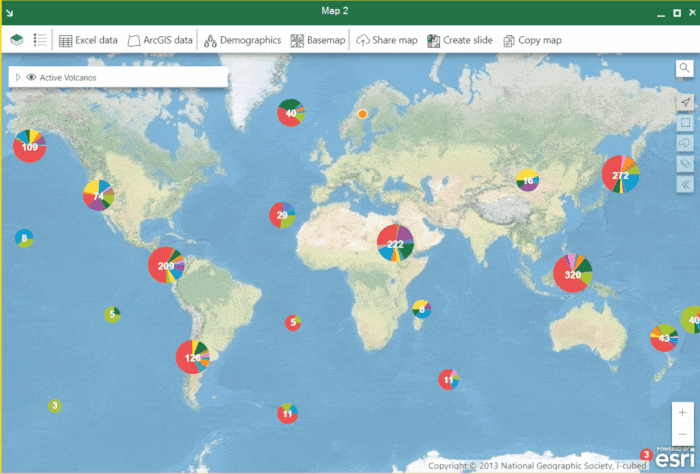Click the 3 cluster beside esri logo
Viewport: 700px width, 474px height.
tap(646, 454)
